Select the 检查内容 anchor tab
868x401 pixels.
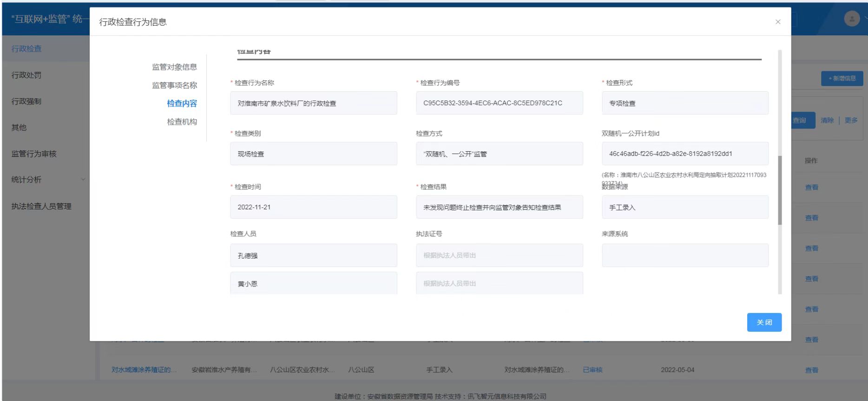[x=182, y=103]
